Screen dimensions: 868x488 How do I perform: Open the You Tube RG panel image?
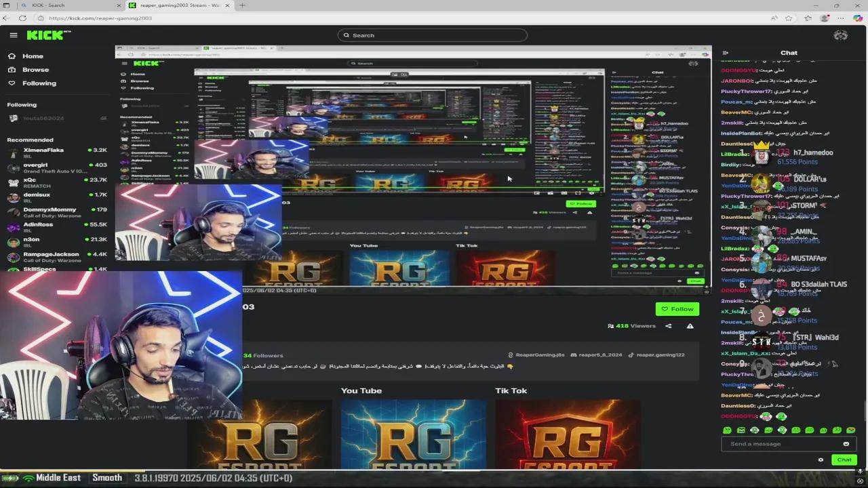click(x=414, y=434)
